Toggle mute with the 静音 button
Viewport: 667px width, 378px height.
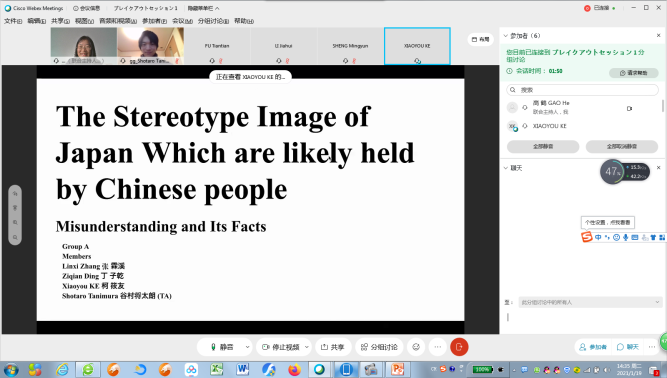[x=222, y=347]
